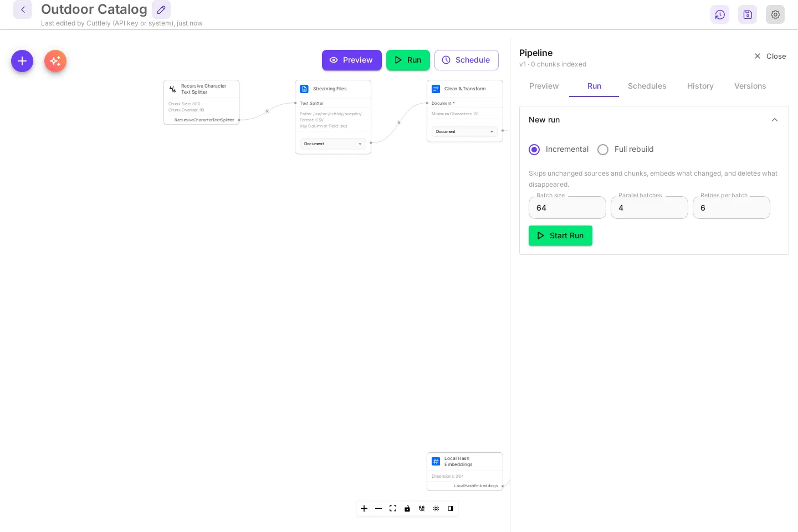Toggle the half-filled square canvas icon

[x=451, y=508]
